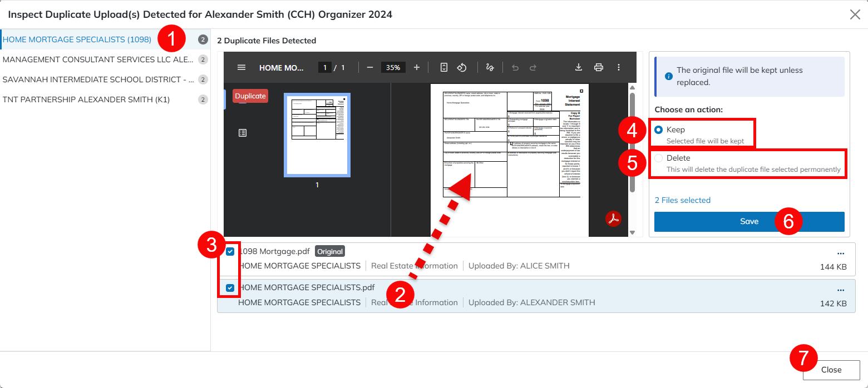Uncheck the 1098 Mortgage.pdf checkbox
868x388 pixels.
click(x=230, y=251)
